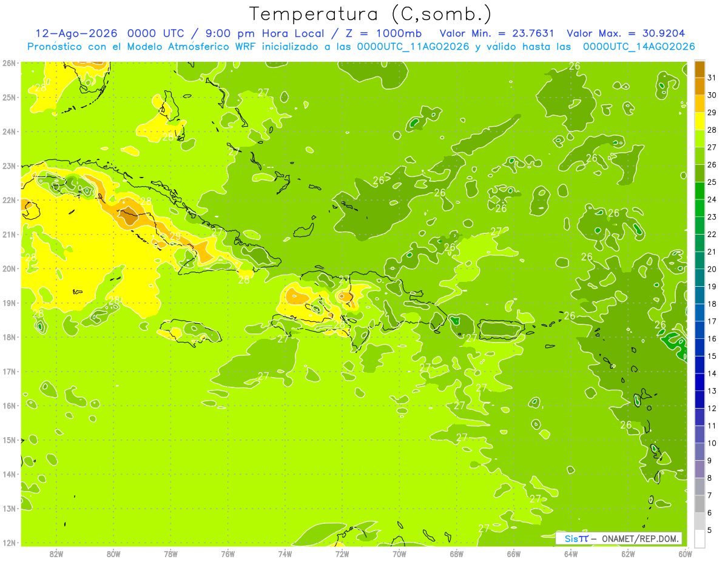Pick the legend color band between 9 and 10
The height and width of the screenshot is (562, 728).
coord(699,452)
